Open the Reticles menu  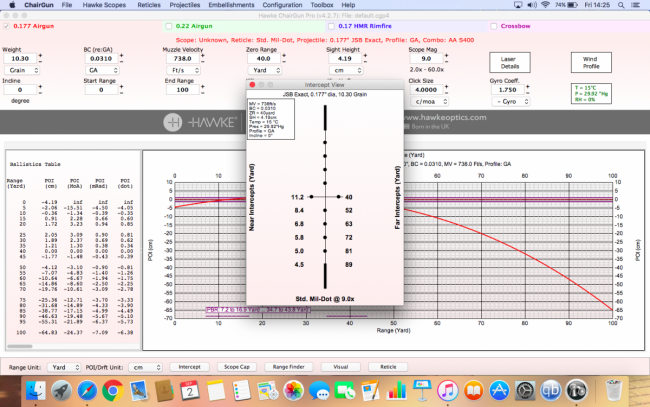(x=149, y=5)
